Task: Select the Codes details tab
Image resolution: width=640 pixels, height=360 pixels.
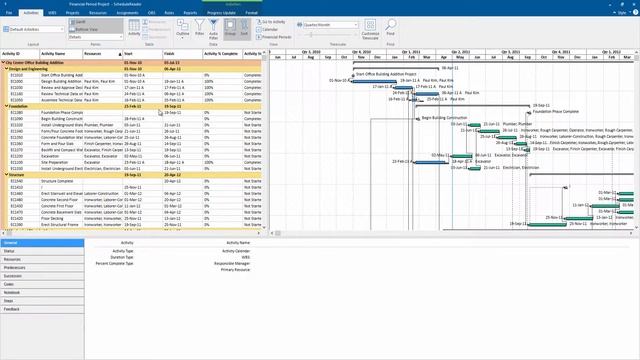Action: point(42,284)
